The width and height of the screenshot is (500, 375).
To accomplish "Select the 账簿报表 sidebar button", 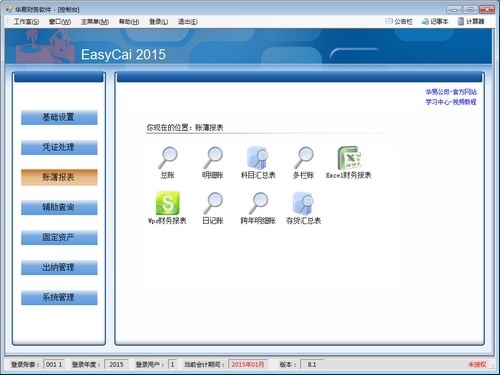I will click(59, 177).
